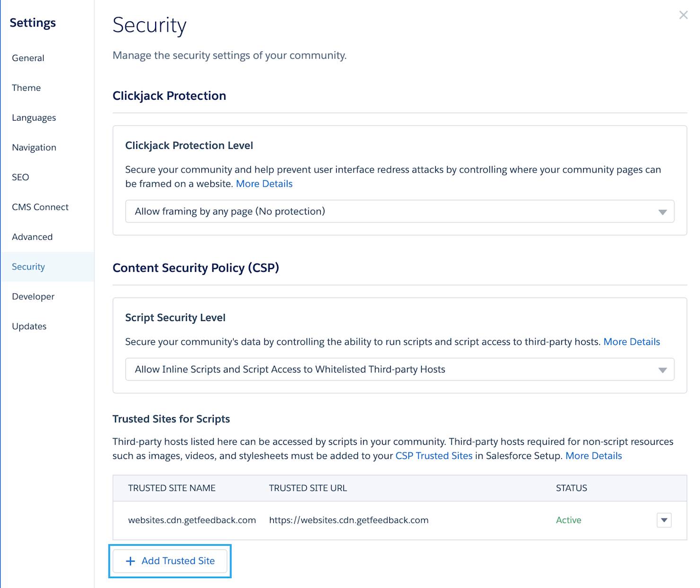The height and width of the screenshot is (588, 700).
Task: Click the Active status of trusted site
Action: tap(569, 520)
